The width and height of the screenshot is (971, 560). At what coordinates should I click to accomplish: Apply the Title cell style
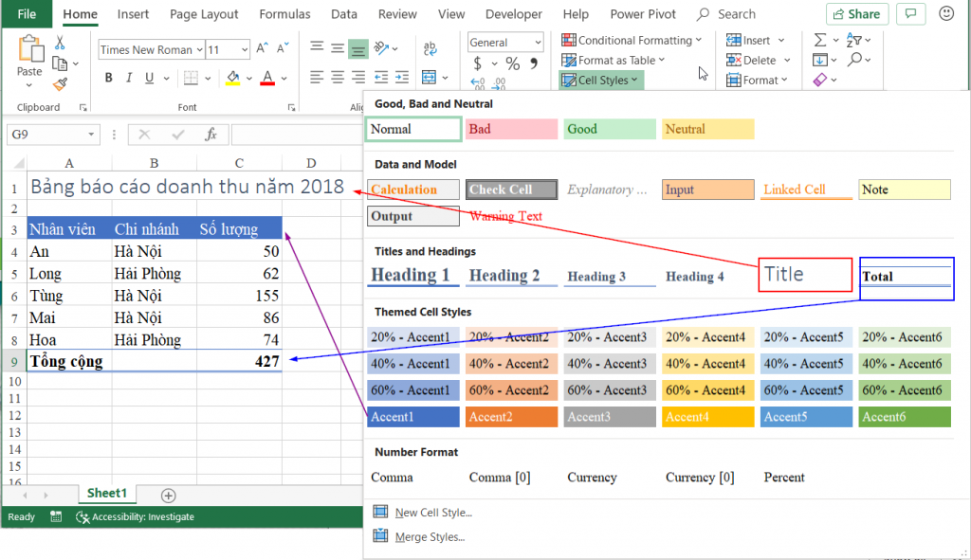(805, 274)
